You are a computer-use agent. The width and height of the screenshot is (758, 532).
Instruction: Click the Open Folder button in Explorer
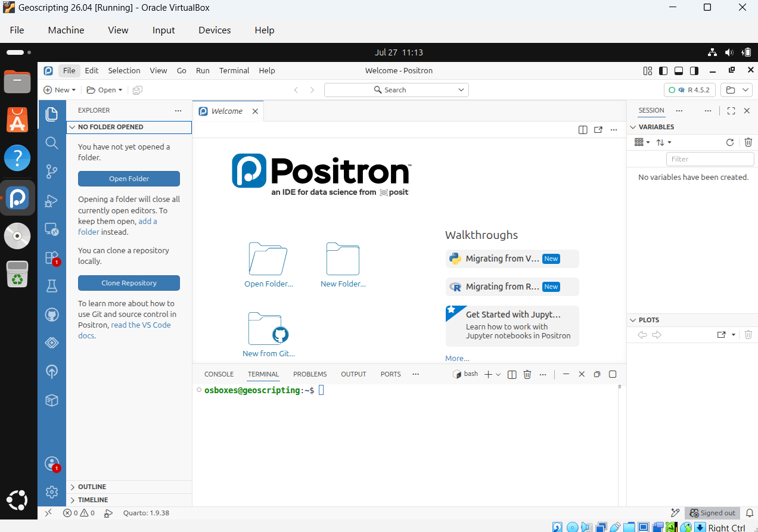pyautogui.click(x=129, y=179)
